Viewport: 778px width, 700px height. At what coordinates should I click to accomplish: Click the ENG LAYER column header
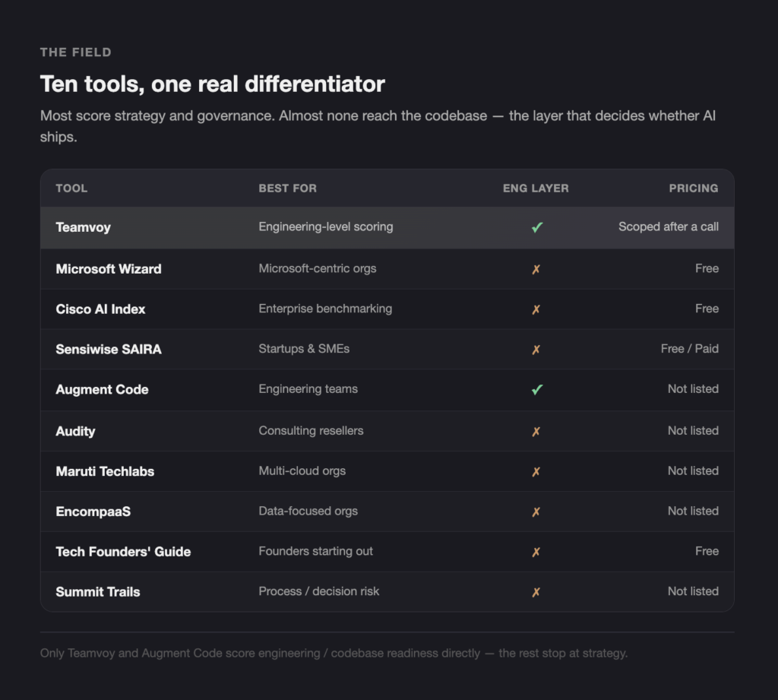pyautogui.click(x=536, y=188)
